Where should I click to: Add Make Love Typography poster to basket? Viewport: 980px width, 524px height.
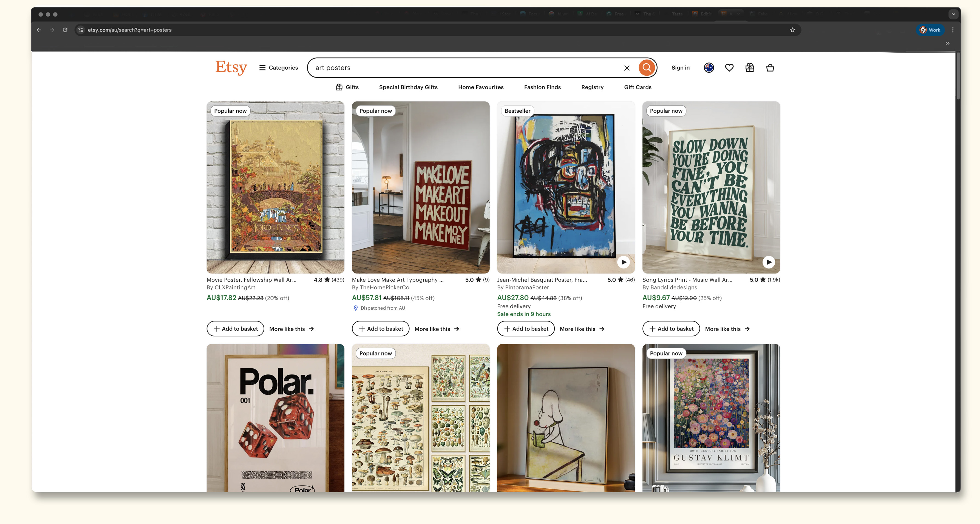point(380,329)
